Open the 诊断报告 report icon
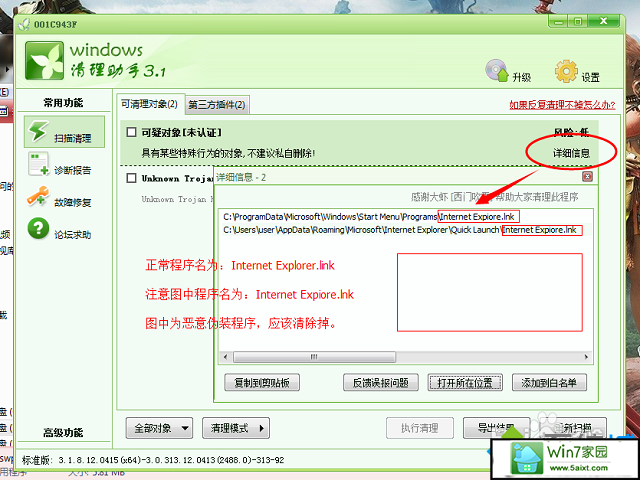The height and width of the screenshot is (480, 640). click(x=39, y=164)
